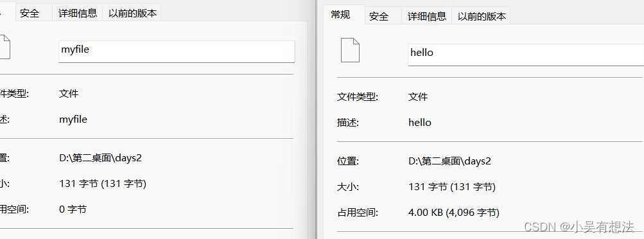Click the 0 字节 disk usage value
The image size is (644, 239).
[x=73, y=209]
